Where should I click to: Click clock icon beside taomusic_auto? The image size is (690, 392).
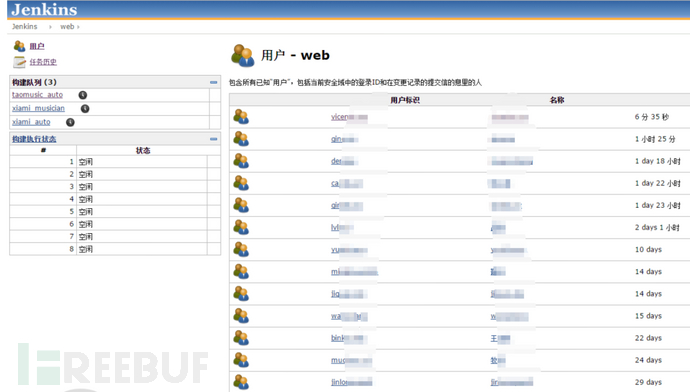coord(83,95)
